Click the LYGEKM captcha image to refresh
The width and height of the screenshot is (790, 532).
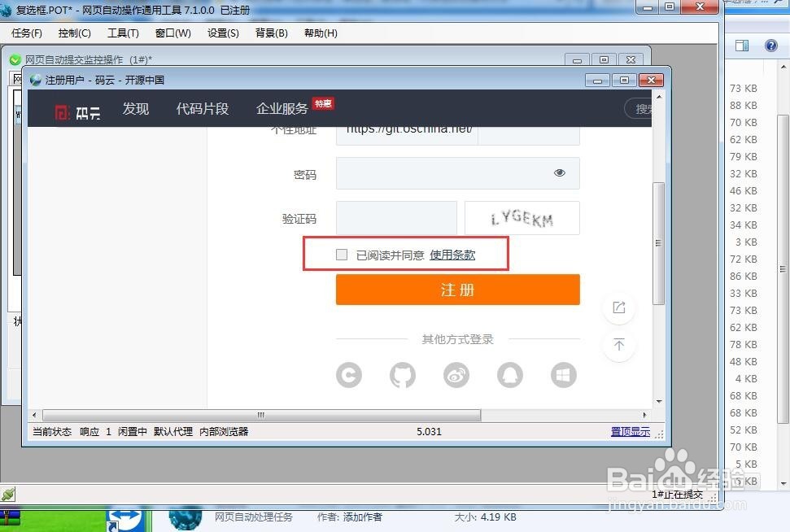pyautogui.click(x=522, y=217)
